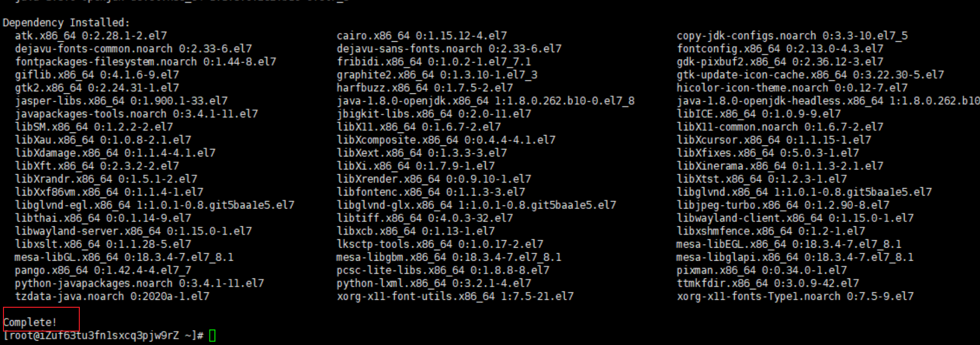Click the libjpeg-turbo.x86_64 package line
980x345 pixels.
point(783,205)
